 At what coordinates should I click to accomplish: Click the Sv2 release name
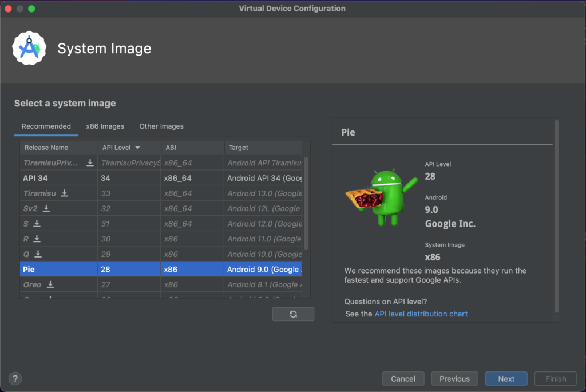tap(30, 208)
